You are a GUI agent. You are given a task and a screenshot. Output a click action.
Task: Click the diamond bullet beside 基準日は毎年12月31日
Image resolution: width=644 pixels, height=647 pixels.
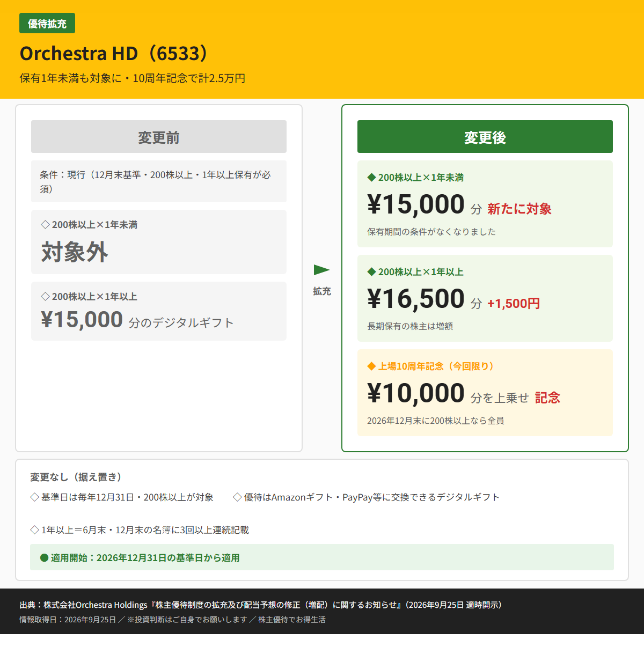(x=35, y=497)
